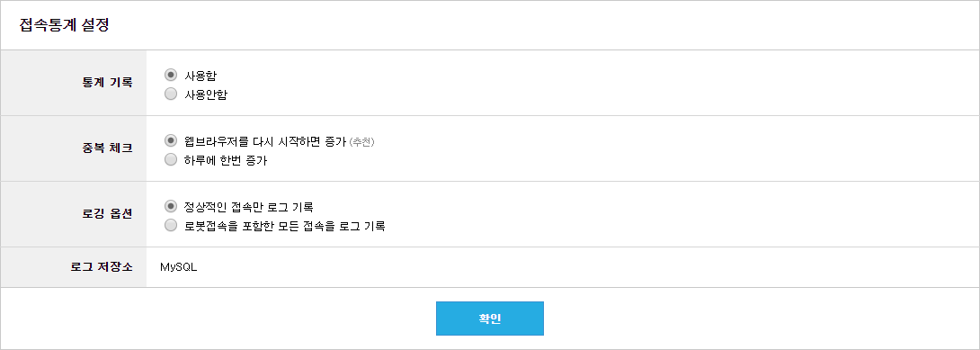The image size is (980, 350).
Task: Click the blue 확인 button
Action: [x=490, y=319]
